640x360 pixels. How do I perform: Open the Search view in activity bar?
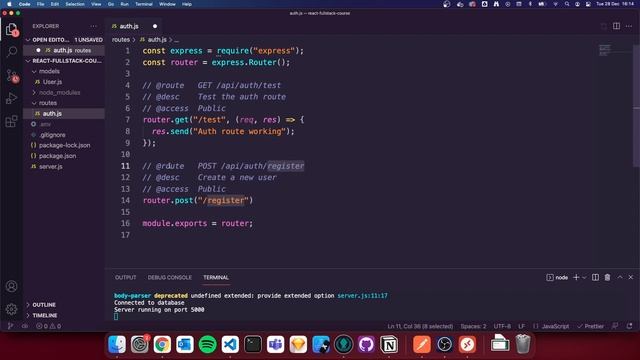[11, 52]
